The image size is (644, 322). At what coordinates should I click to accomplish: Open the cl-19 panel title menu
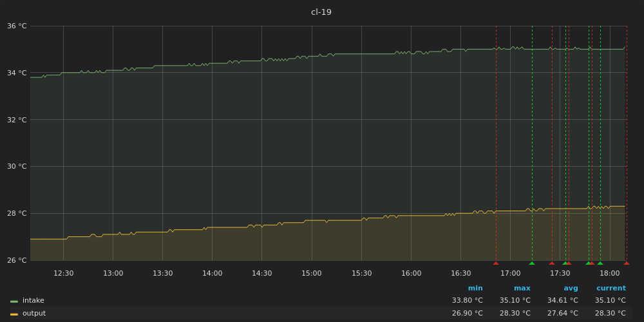coord(321,12)
